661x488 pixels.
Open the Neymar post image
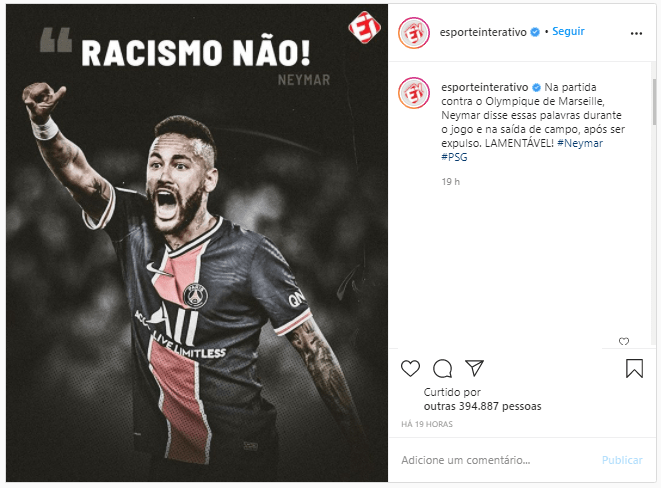click(x=197, y=243)
